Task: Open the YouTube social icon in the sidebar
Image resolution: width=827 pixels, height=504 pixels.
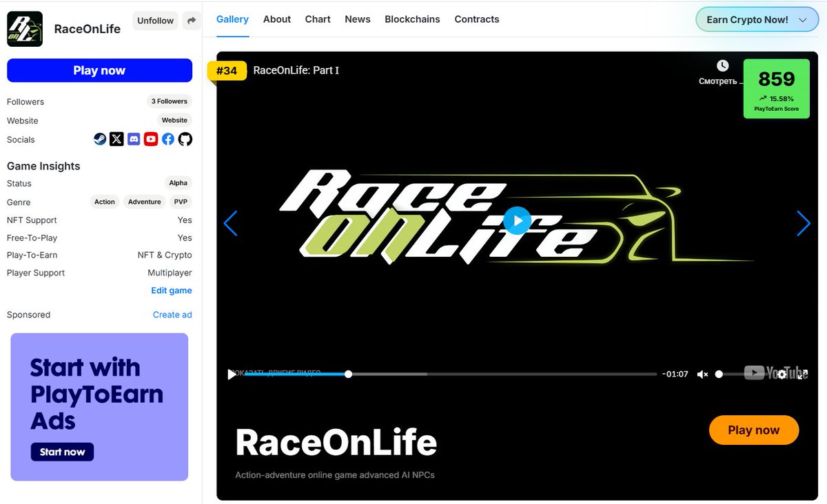Action: [x=151, y=139]
